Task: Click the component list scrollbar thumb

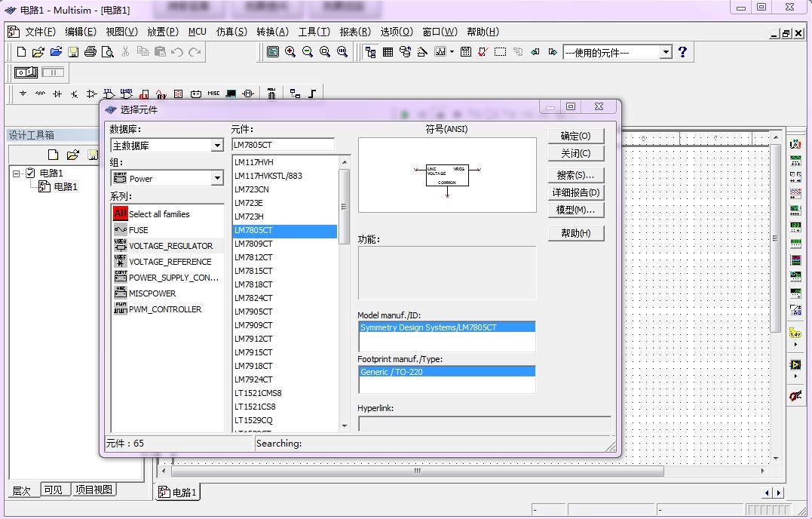Action: 345,206
